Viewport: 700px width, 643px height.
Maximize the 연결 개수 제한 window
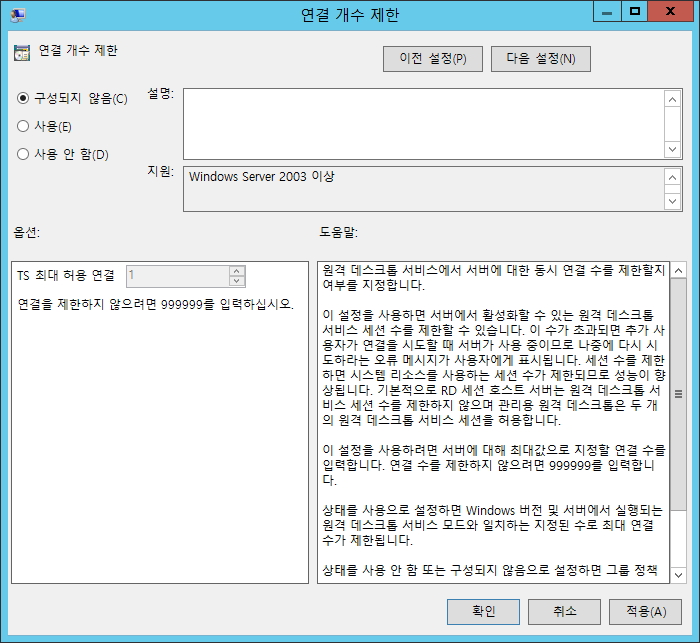coord(634,12)
